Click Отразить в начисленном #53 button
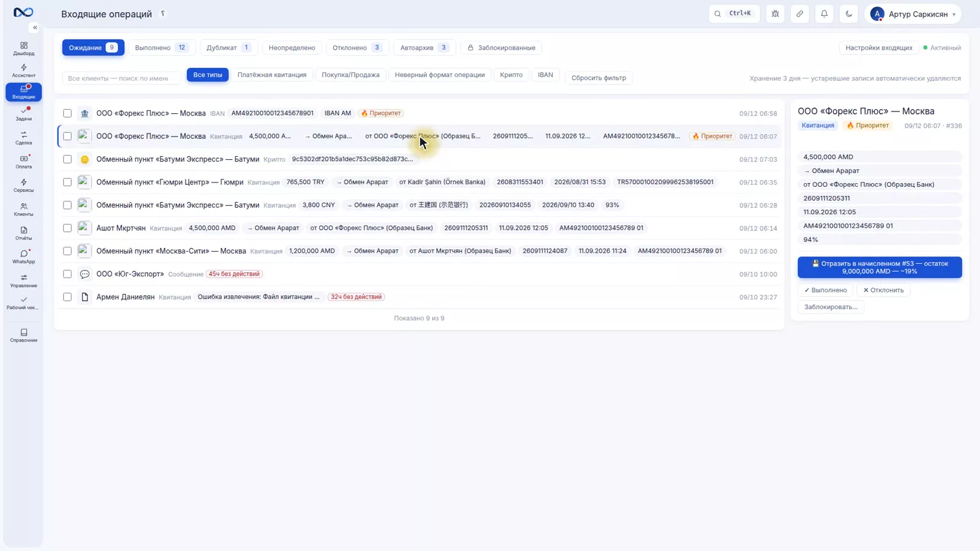The image size is (980, 551). (x=880, y=268)
